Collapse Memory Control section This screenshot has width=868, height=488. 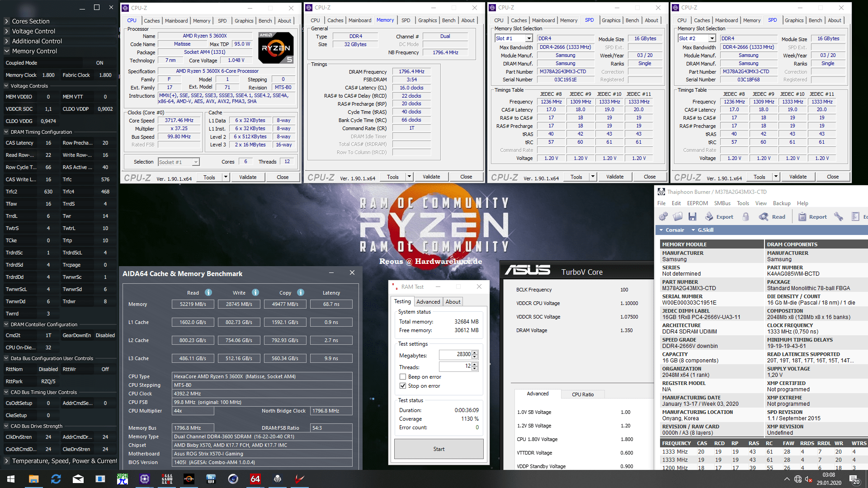[x=6, y=51]
